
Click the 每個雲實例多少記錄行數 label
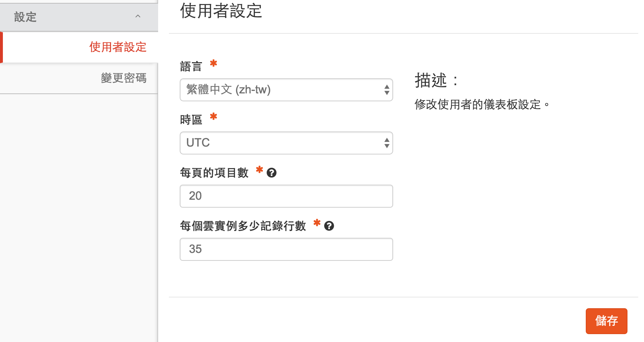(243, 226)
